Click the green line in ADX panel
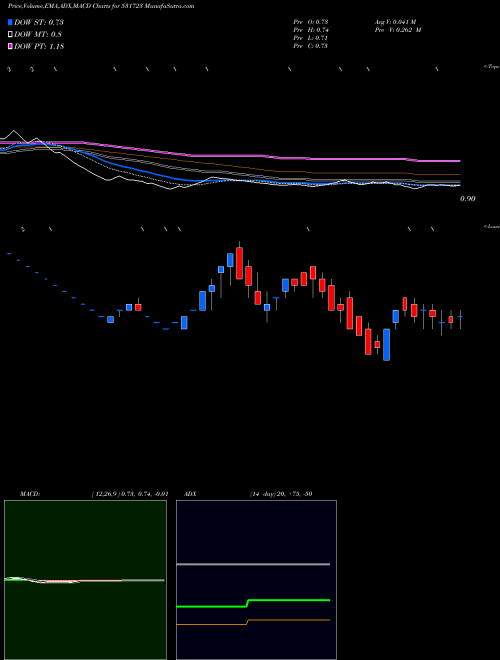The image size is (500, 660). [253, 603]
